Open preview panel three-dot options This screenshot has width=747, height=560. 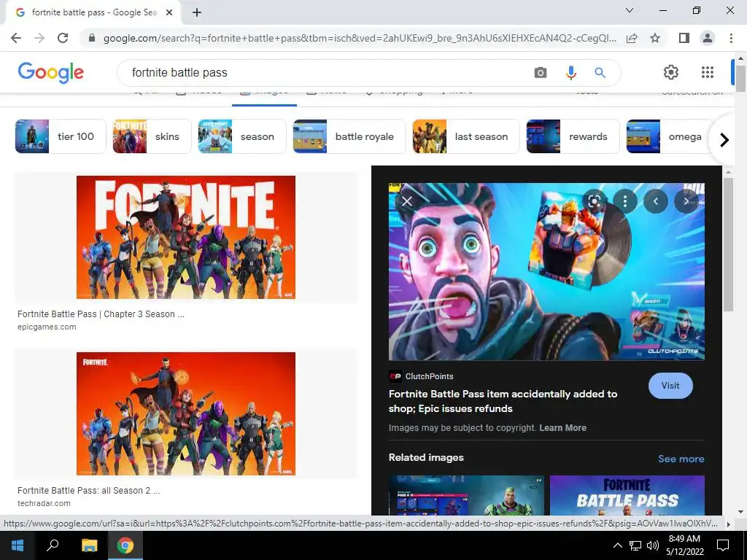[625, 201]
